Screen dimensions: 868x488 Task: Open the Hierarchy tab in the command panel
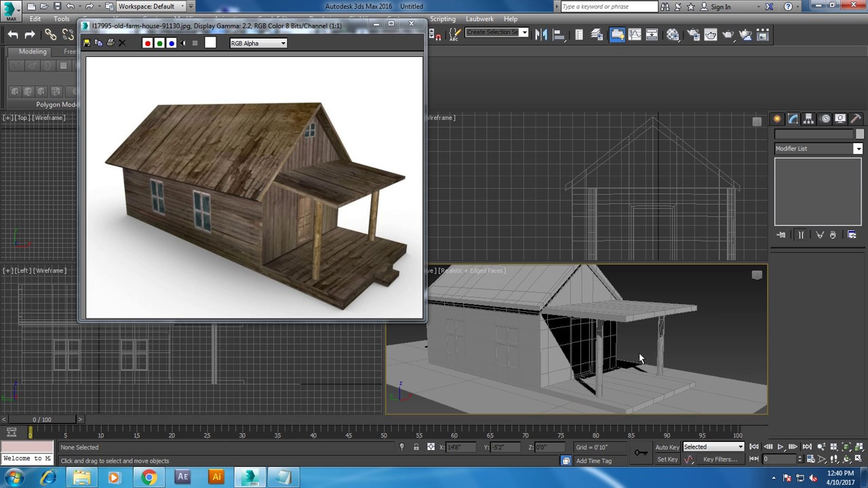pyautogui.click(x=809, y=119)
